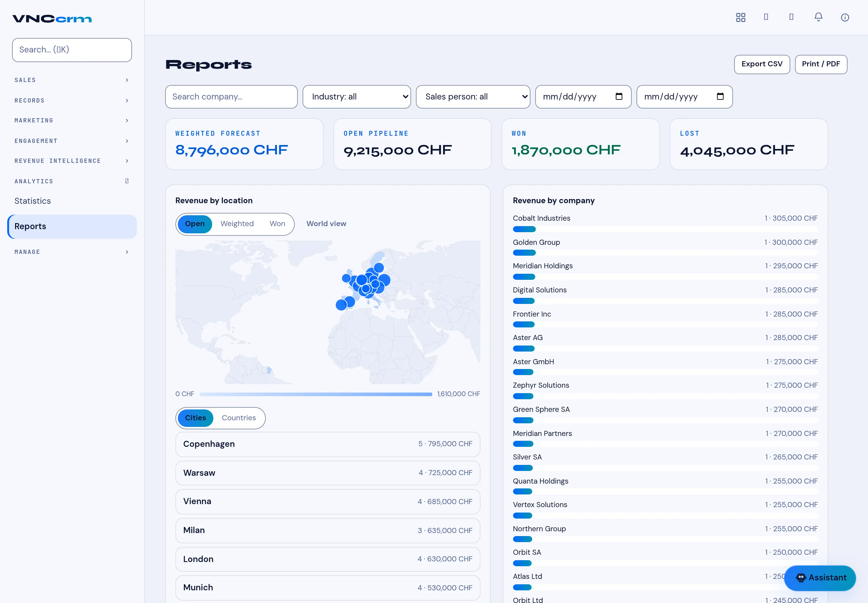Viewport: 868px width, 603px height.
Task: Focus the global Search field
Action: coord(72,50)
